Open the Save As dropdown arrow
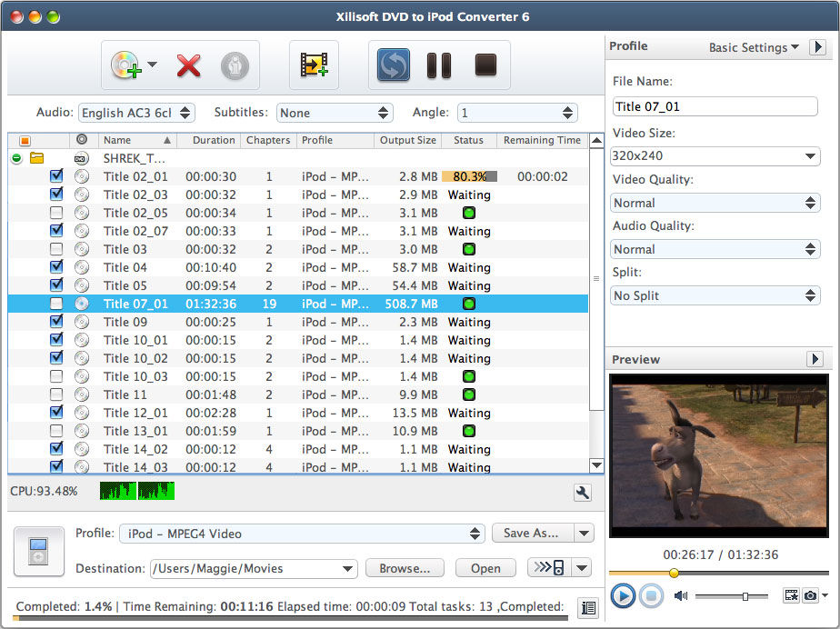Image resolution: width=840 pixels, height=629 pixels. 584,533
